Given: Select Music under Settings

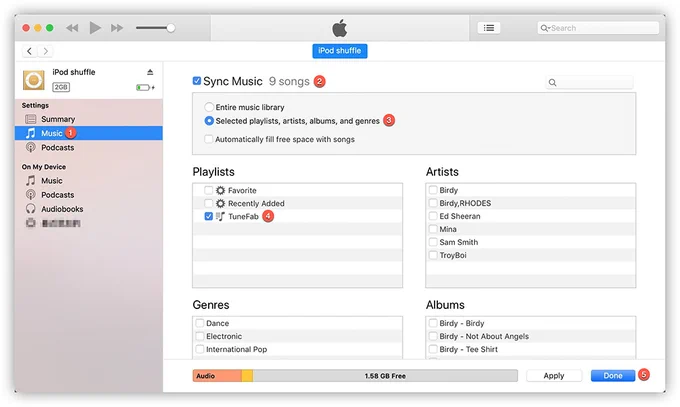Looking at the screenshot, I should click(x=88, y=133).
